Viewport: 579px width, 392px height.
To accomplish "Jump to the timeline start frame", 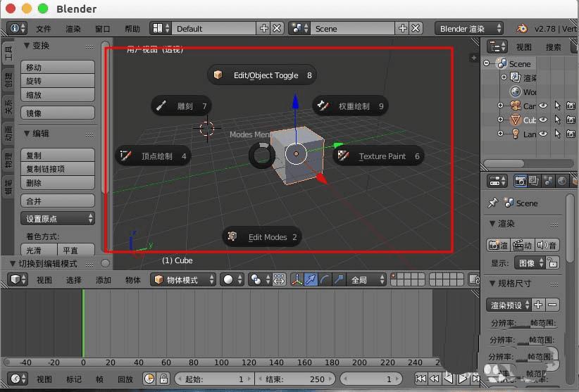I will click(421, 379).
